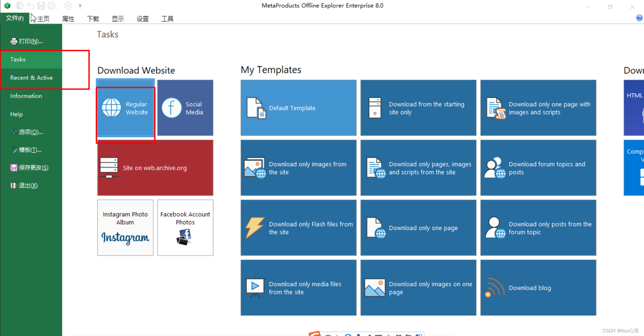644x336 pixels.
Task: Choose Download only images from the site
Action: point(308,168)
